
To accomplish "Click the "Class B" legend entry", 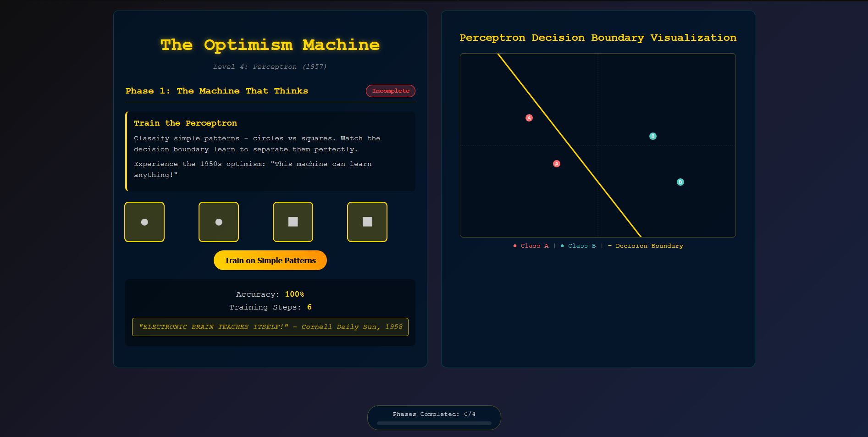I will (x=578, y=246).
